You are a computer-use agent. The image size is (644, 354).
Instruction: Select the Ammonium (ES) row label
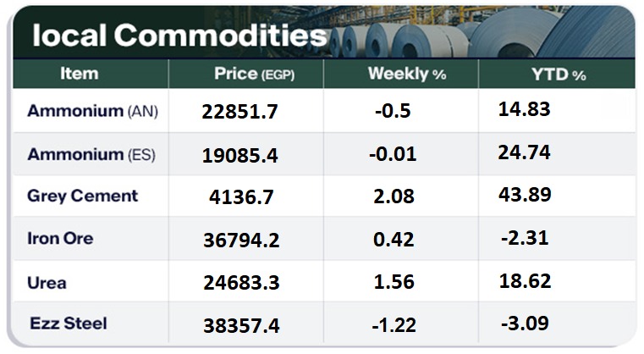(92, 154)
